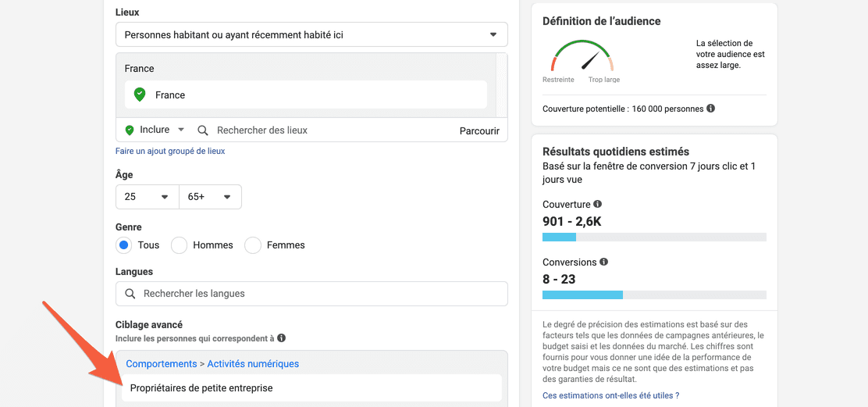Image resolution: width=868 pixels, height=407 pixels.
Task: Click the magnifier icon beside Rechercher des lieux
Action: coord(203,130)
